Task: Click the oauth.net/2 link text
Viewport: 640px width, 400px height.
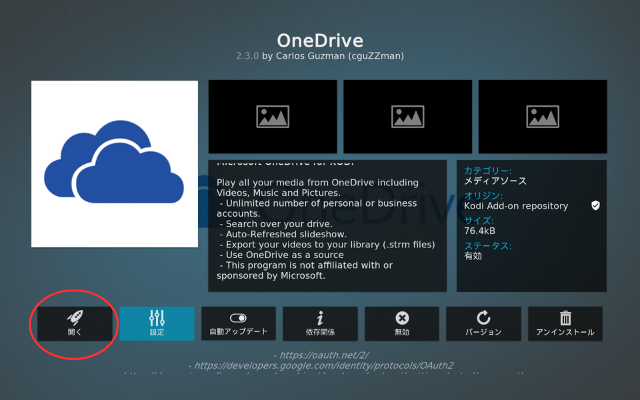Action: 320,354
